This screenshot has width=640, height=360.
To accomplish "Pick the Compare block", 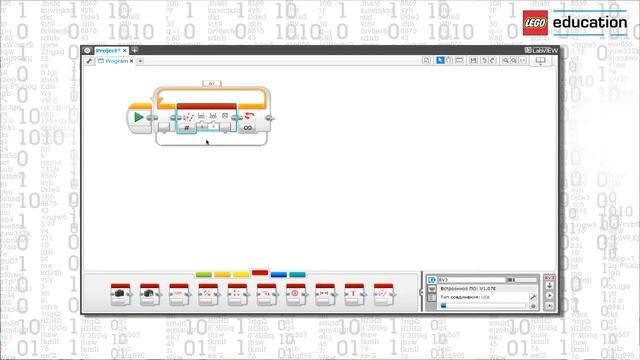I will (x=296, y=294).
